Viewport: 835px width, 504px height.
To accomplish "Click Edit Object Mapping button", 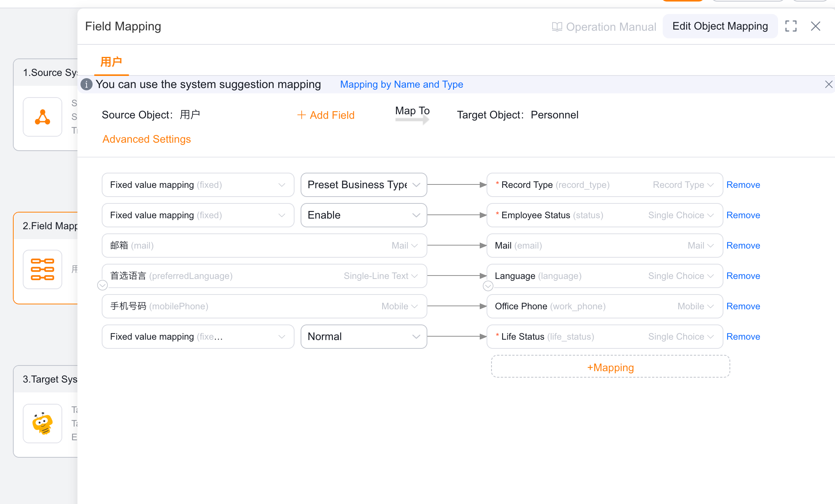I will click(x=720, y=26).
